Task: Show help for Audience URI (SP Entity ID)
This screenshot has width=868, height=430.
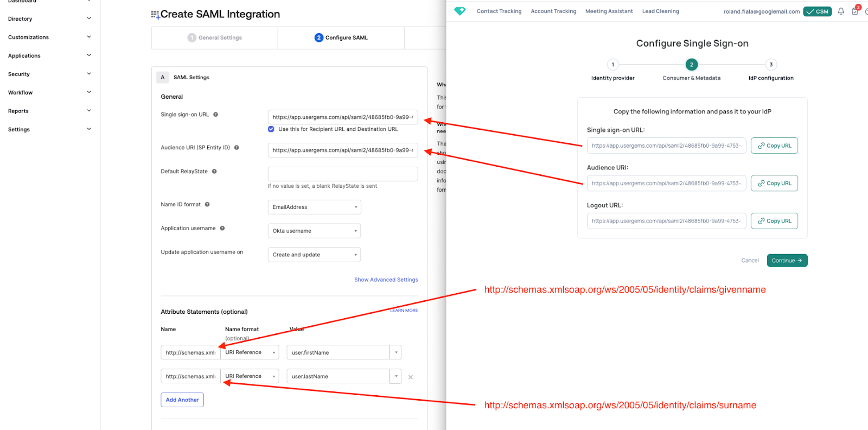Action: pyautogui.click(x=237, y=148)
